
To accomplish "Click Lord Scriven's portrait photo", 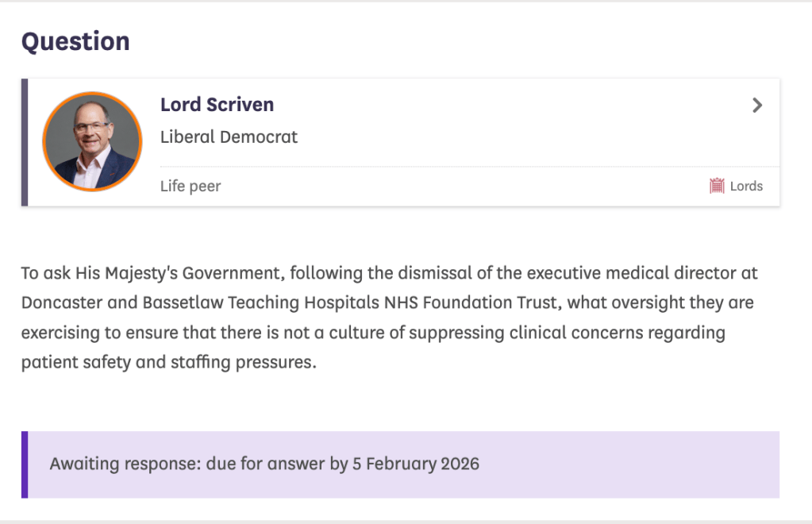I will pos(92,143).
